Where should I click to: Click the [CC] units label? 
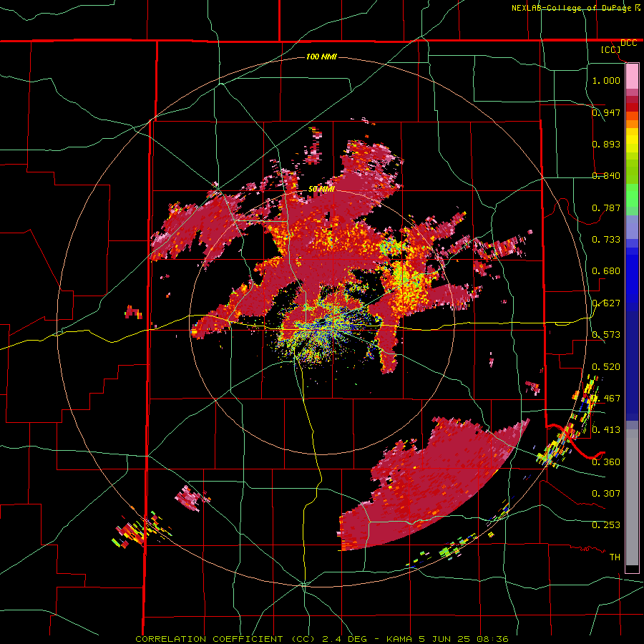(x=611, y=49)
